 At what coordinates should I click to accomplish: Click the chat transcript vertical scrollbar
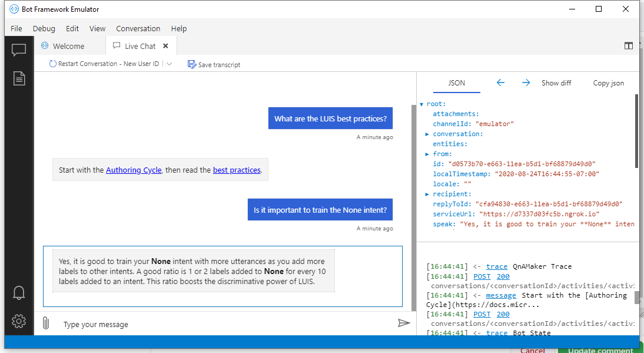click(x=413, y=207)
